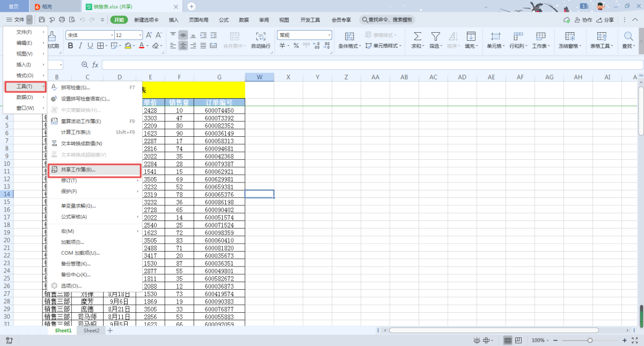Viewport: 644px width, 346px height.
Task: Switch to the 页面布局 ribbon tab
Action: [198, 20]
